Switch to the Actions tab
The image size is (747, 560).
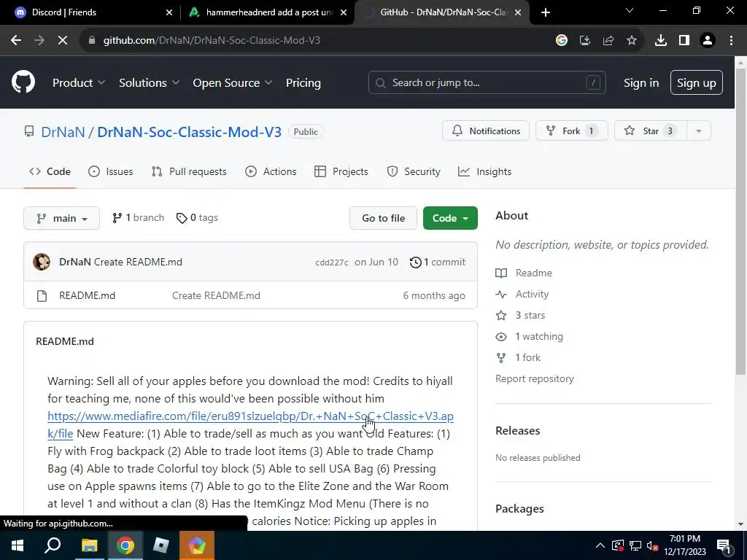(271, 171)
